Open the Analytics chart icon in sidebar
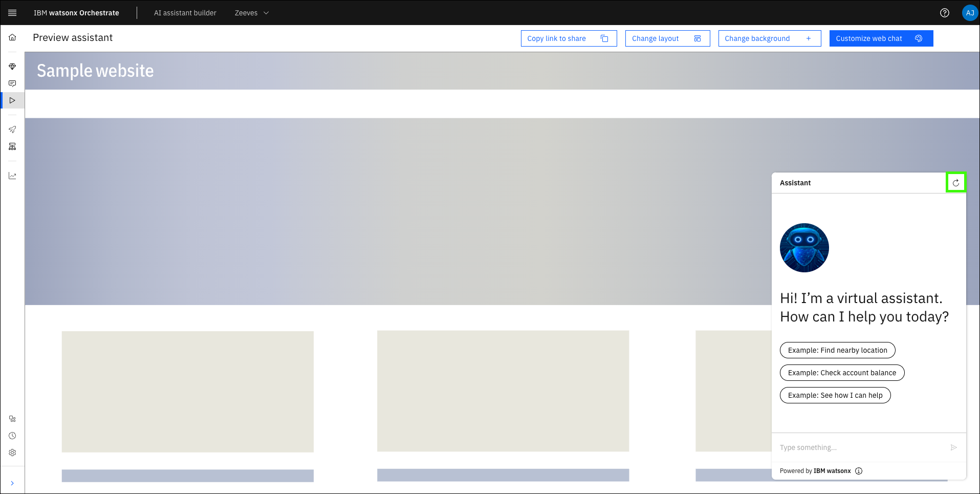Screen dimensions: 980x494 pyautogui.click(x=12, y=176)
